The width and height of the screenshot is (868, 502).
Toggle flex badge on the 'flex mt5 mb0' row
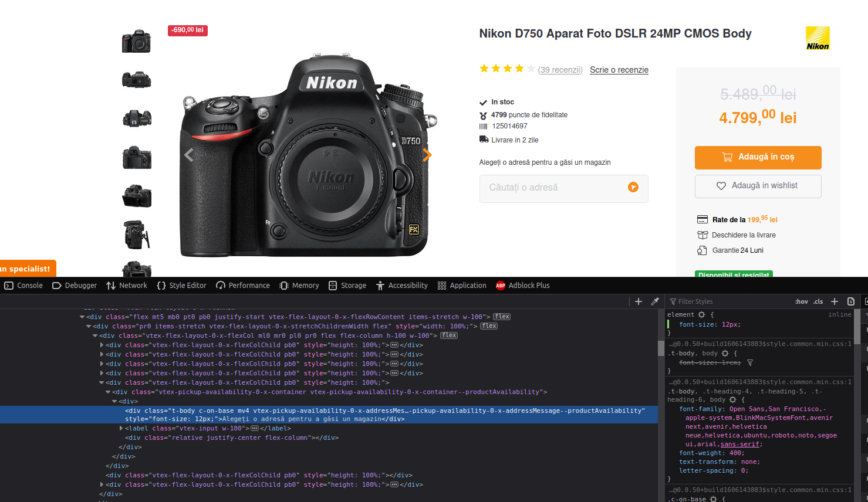502,317
